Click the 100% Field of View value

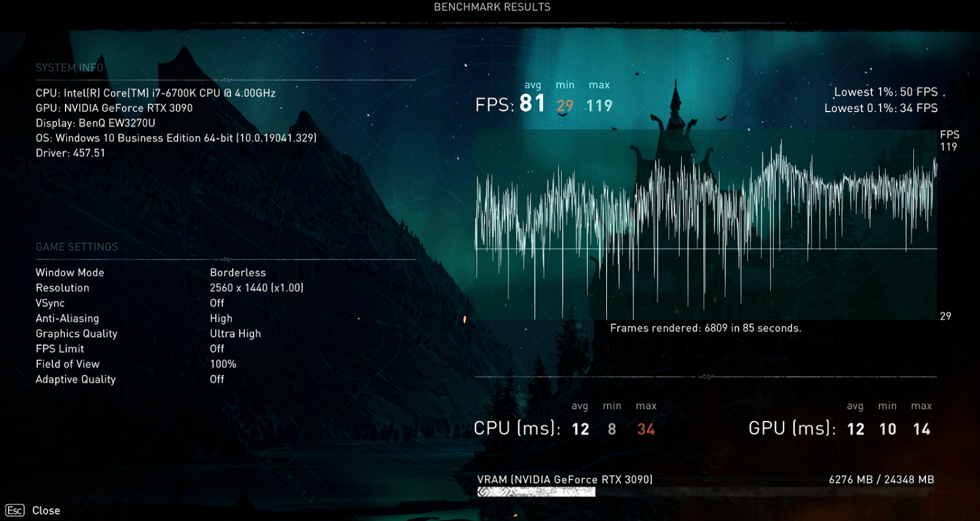point(224,364)
